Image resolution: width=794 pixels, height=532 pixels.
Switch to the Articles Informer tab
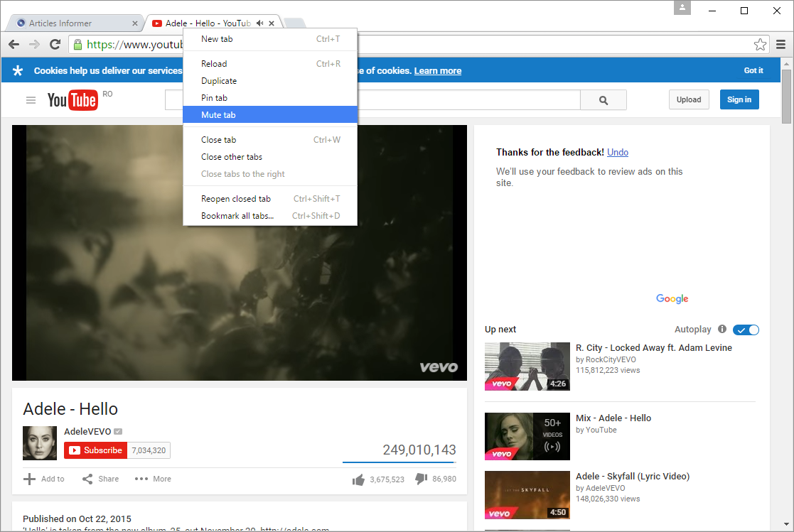tap(76, 23)
